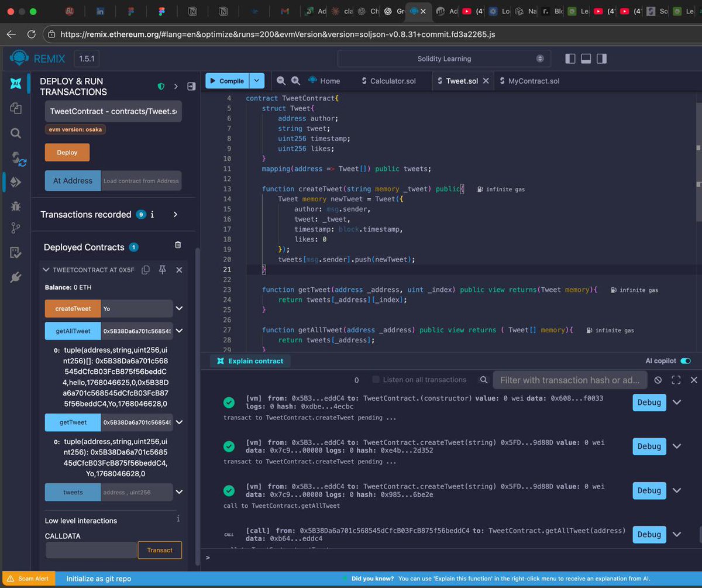Expand getTweet function parameters
This screenshot has width=702, height=588.
coord(179,422)
